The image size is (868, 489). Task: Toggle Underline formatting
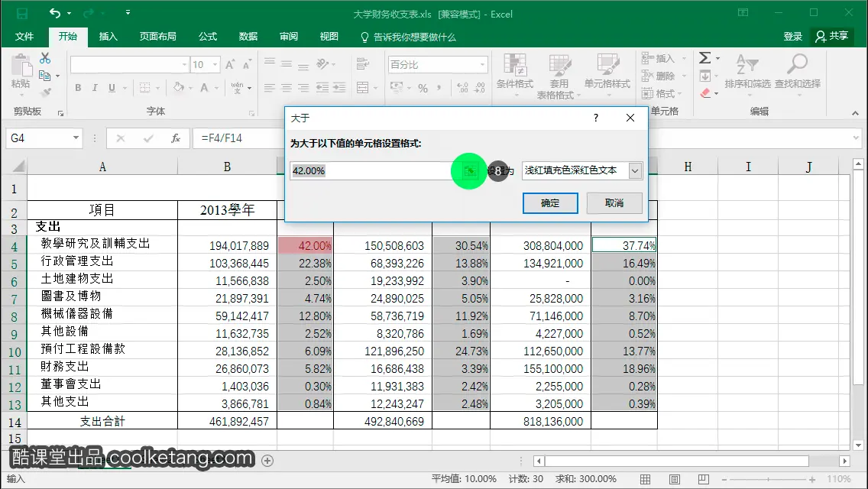pos(112,88)
